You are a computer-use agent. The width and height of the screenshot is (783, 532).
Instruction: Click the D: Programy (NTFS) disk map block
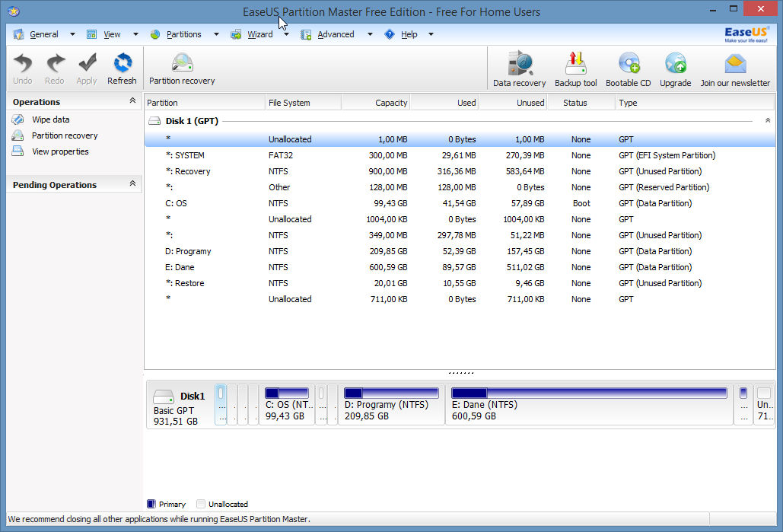[x=391, y=405]
